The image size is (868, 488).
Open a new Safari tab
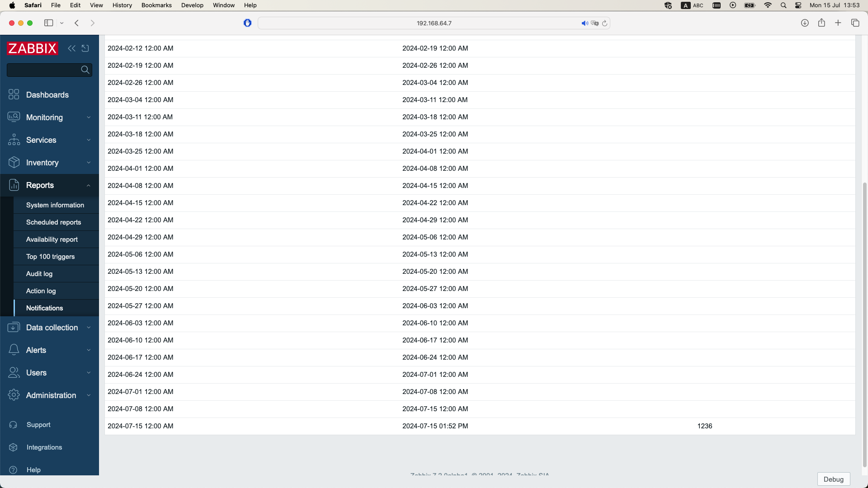(x=838, y=23)
